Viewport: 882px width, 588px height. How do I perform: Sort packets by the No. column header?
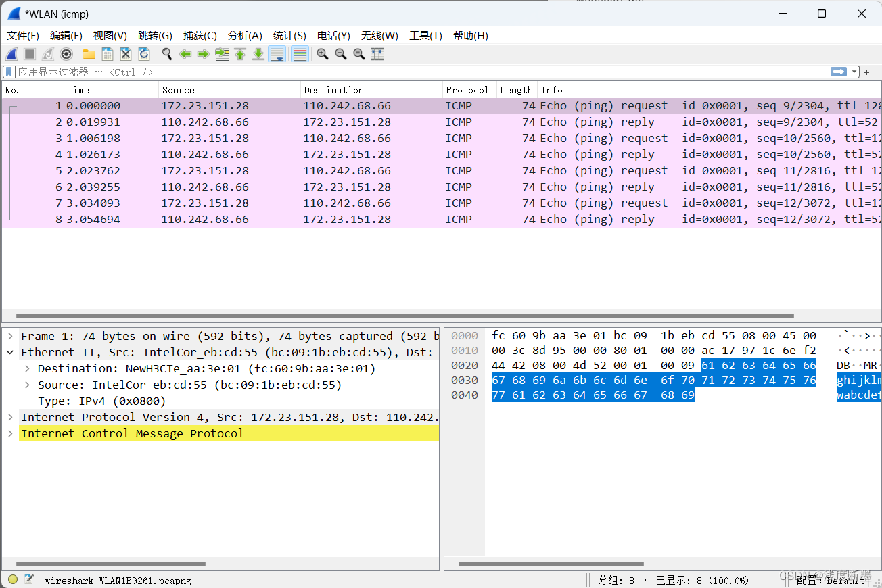(x=33, y=90)
